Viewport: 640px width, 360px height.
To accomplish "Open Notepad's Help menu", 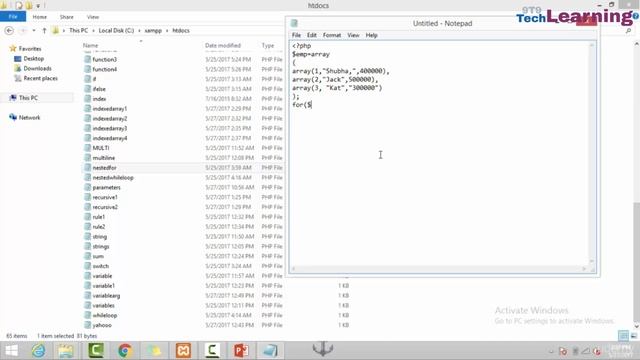I will click(371, 35).
